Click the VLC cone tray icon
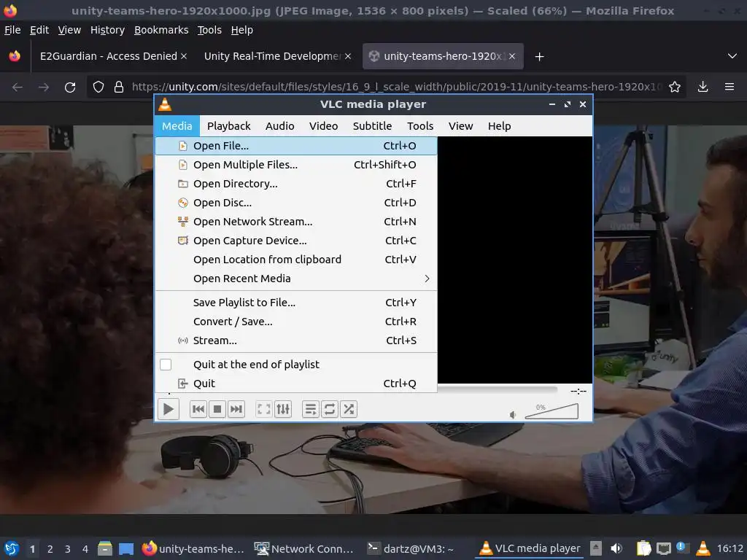 [703, 548]
